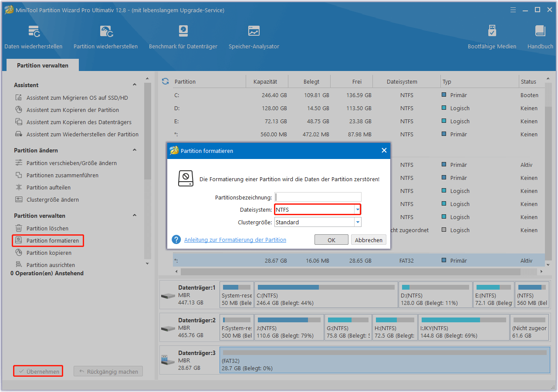Close the Partition formatieren dialog

tap(384, 151)
